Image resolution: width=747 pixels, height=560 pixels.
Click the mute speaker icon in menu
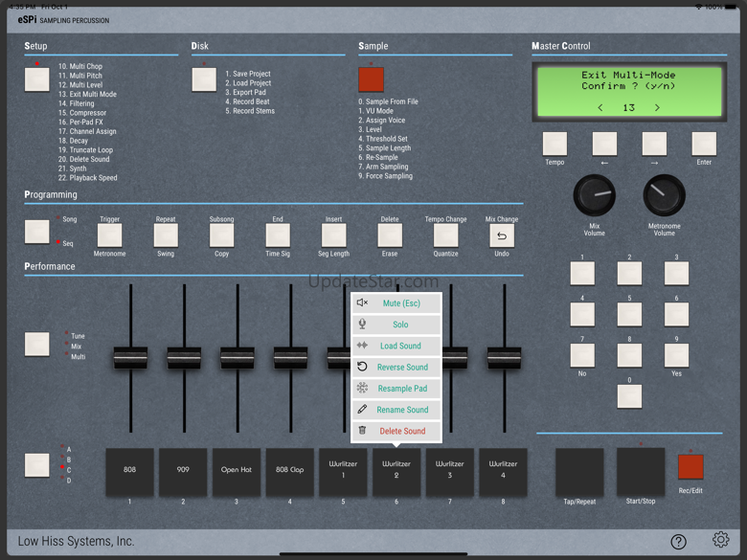click(x=363, y=302)
